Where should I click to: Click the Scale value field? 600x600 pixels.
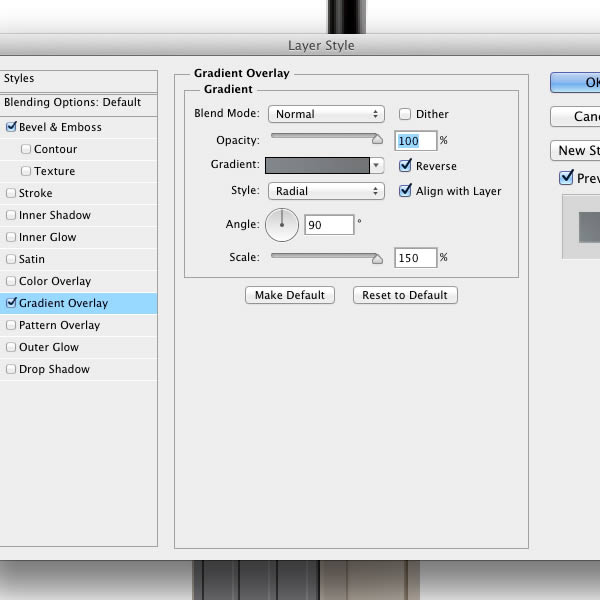pos(416,258)
